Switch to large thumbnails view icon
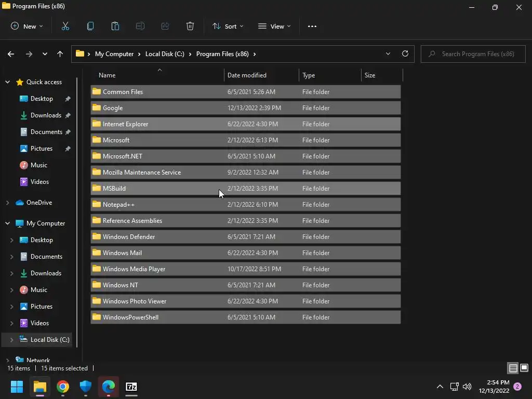The height and width of the screenshot is (399, 532). coord(524,368)
